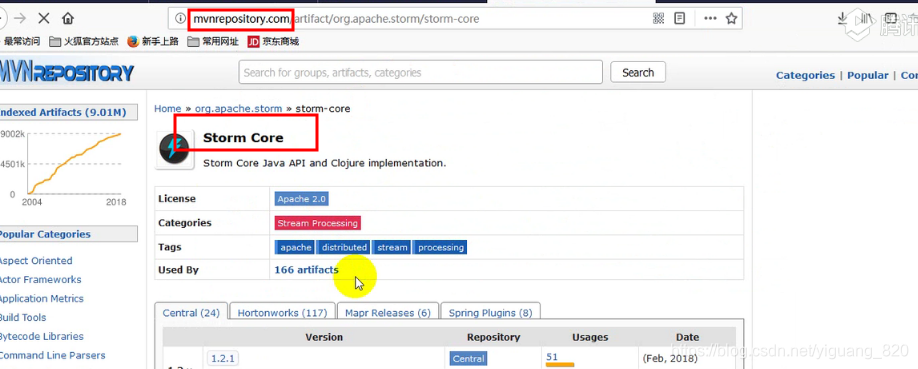Click the Central repository badge for 1.2.1
Image resolution: width=918 pixels, height=369 pixels.
468,358
